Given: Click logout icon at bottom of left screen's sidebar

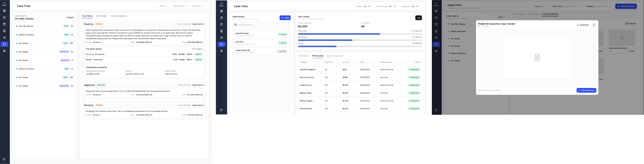Looking at the screenshot, I should (4, 159).
